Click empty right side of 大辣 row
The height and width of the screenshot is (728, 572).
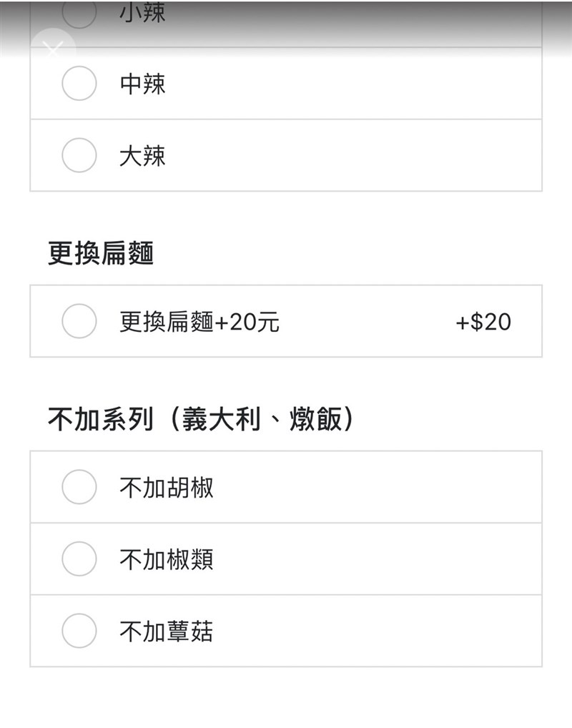(393, 155)
